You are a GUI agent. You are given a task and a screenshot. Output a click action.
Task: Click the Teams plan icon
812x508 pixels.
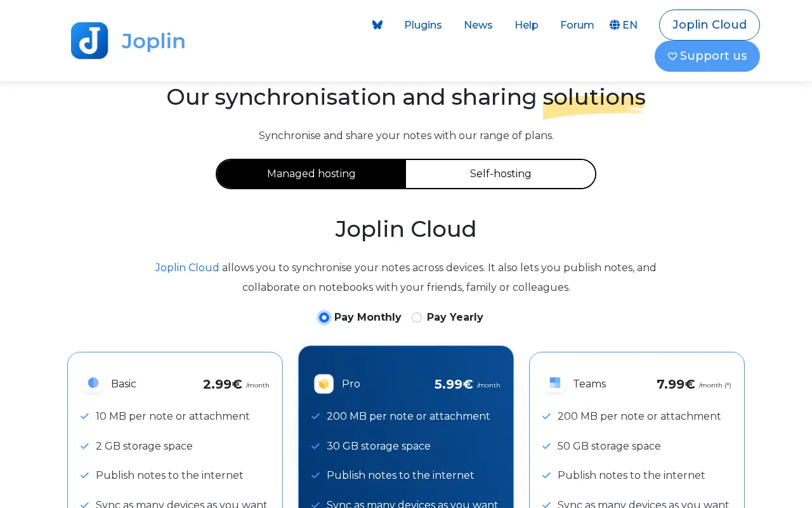pos(555,383)
